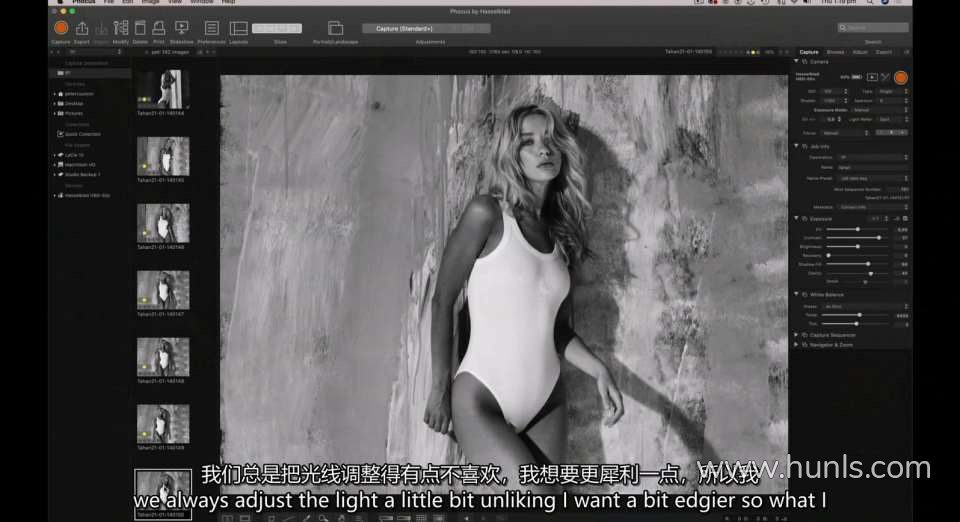Open the Name Preset dropdown in Job Info

tap(873, 178)
